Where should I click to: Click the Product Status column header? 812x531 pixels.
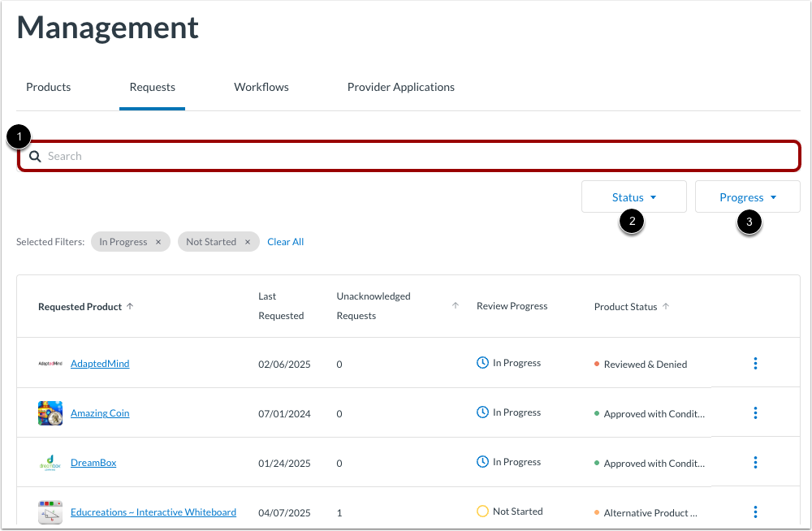click(625, 307)
